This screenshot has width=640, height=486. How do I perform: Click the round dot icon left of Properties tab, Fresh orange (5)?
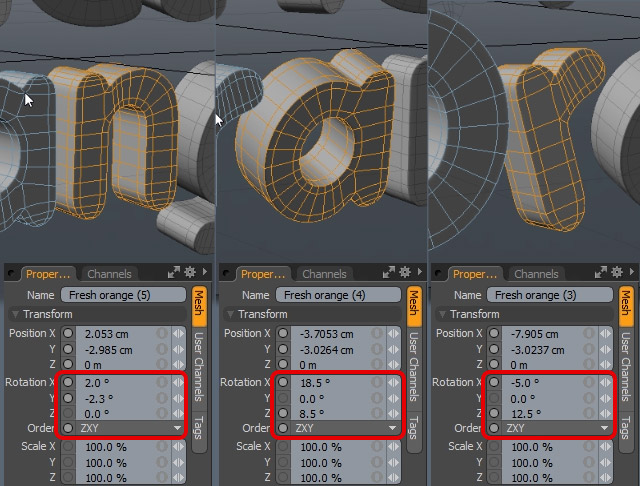(12, 273)
